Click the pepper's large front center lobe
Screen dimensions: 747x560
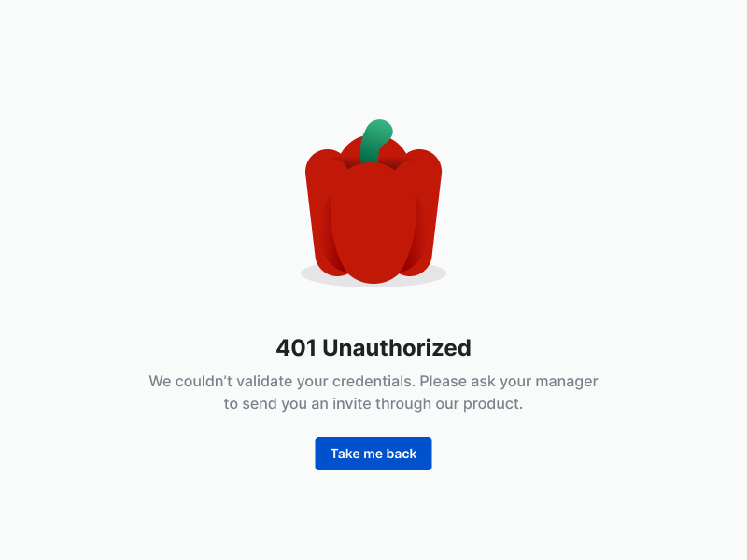click(x=373, y=223)
